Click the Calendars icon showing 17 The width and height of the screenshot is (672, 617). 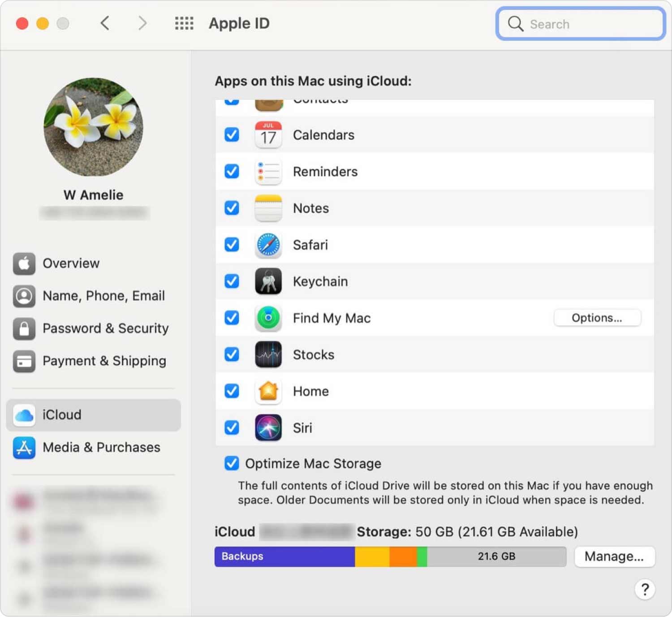tap(268, 135)
